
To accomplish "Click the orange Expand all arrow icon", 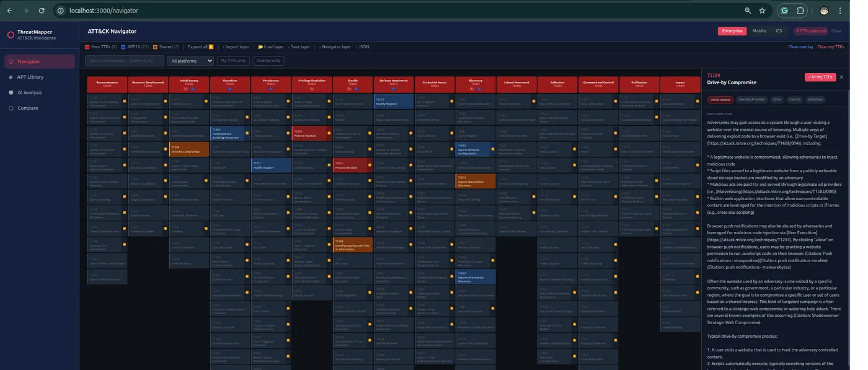I will [x=211, y=46].
